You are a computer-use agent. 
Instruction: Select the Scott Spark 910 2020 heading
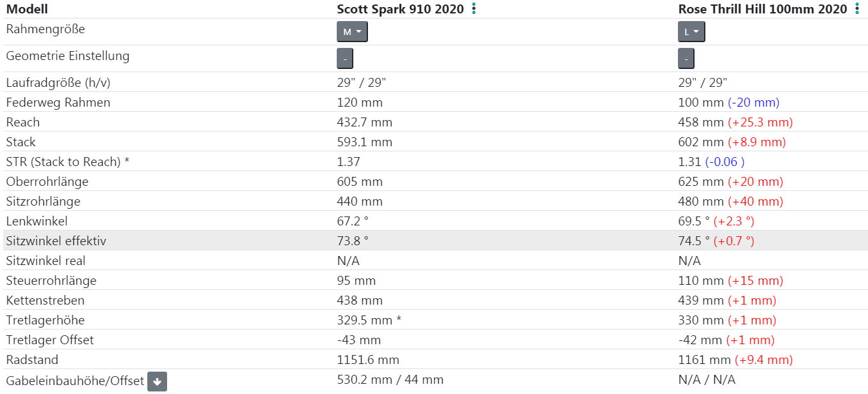click(x=400, y=9)
